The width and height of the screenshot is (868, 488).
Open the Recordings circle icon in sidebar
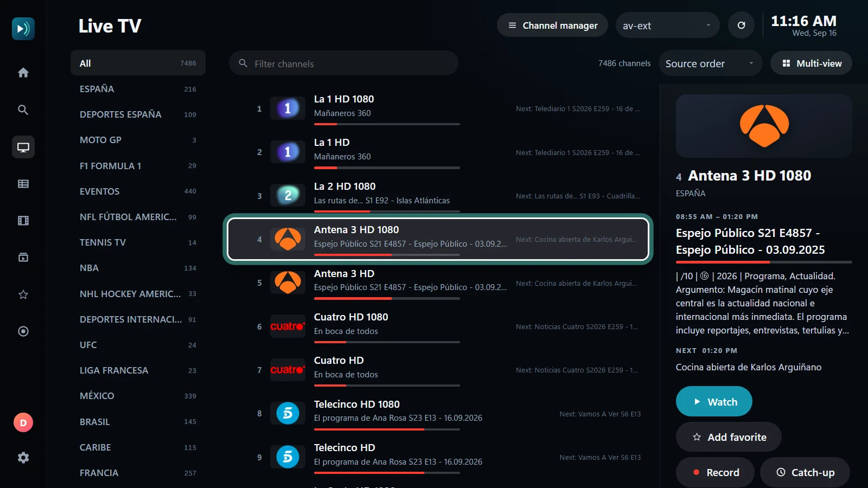23,331
